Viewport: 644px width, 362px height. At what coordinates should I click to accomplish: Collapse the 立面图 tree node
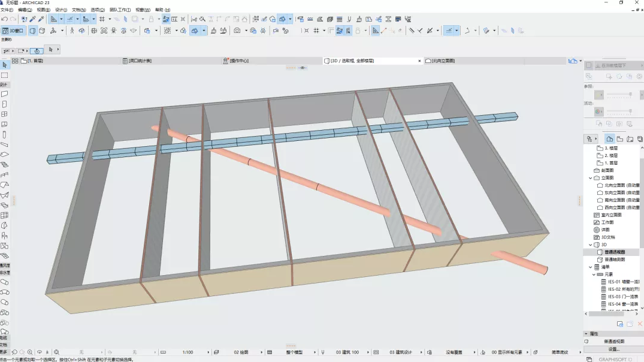pyautogui.click(x=590, y=178)
